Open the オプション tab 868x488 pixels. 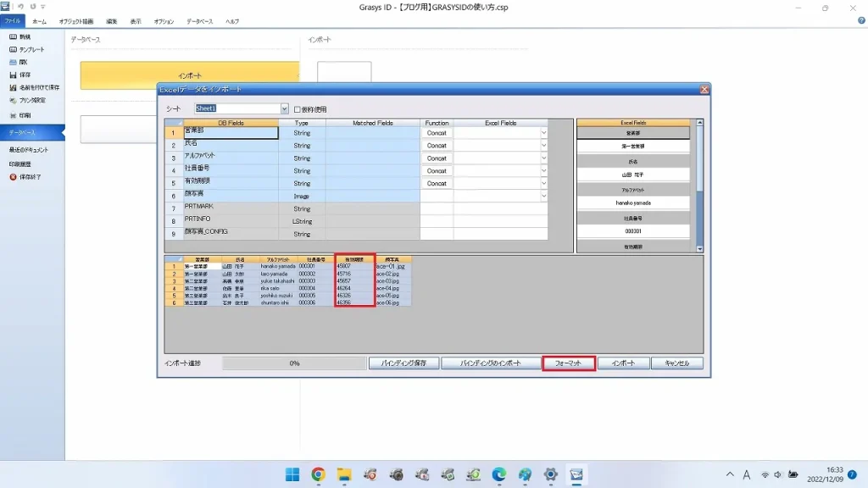(x=164, y=21)
